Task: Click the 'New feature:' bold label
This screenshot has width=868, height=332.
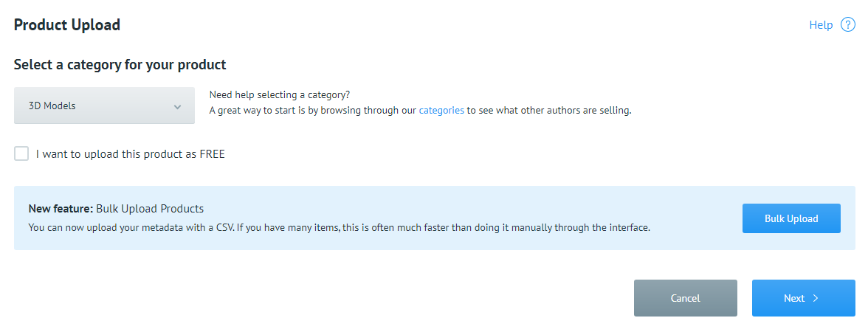Action: point(61,208)
